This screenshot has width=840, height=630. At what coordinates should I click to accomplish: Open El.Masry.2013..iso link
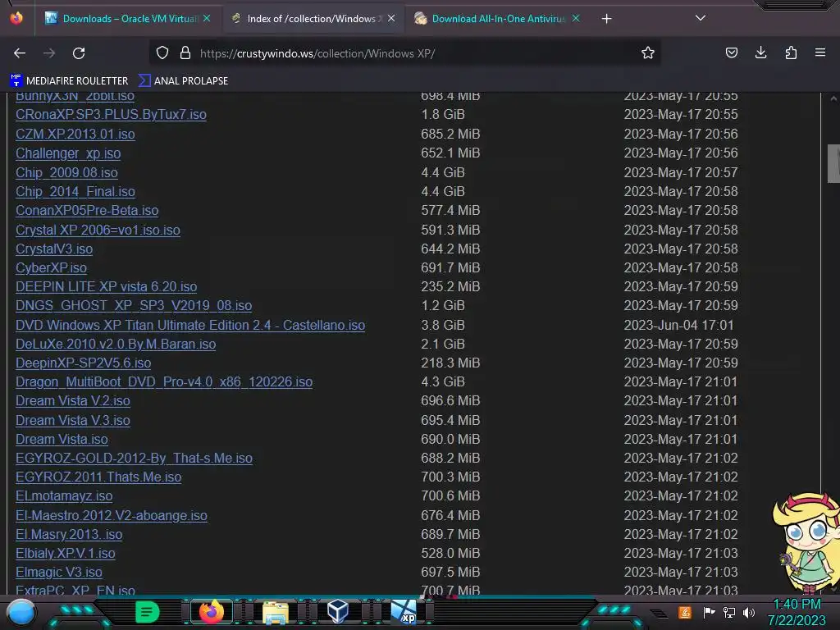[69, 534]
